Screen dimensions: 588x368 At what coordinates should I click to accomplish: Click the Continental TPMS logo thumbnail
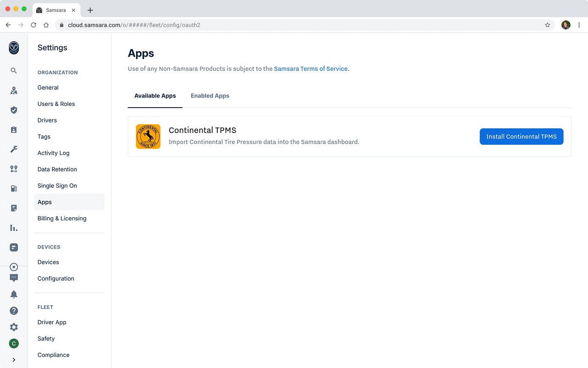tap(148, 137)
